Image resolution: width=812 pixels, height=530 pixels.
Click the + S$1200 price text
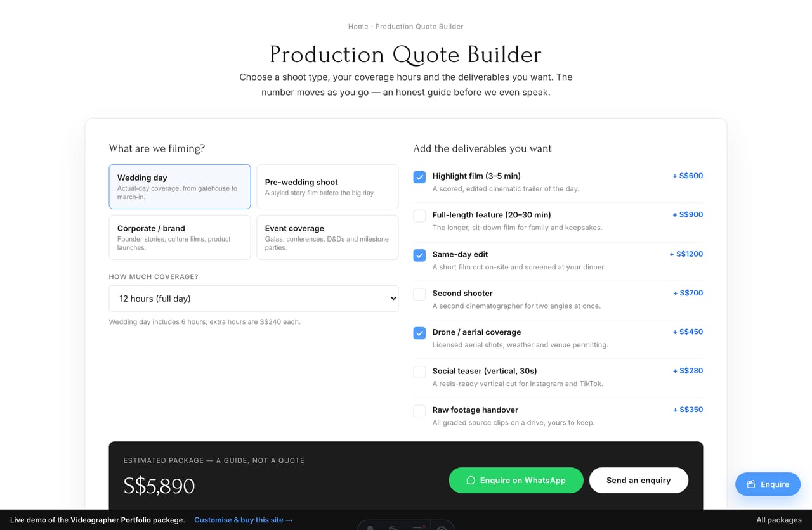point(686,254)
